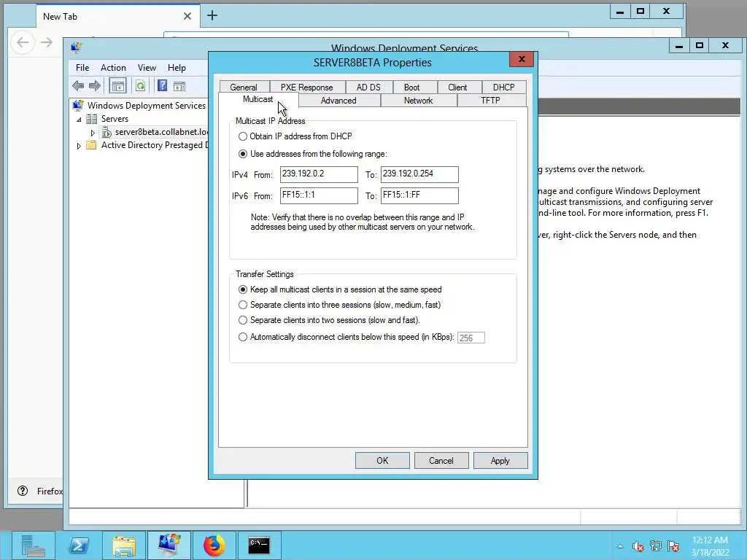Refresh the console using the toolbar refresh icon
This screenshot has height=560, width=747.
click(x=140, y=86)
